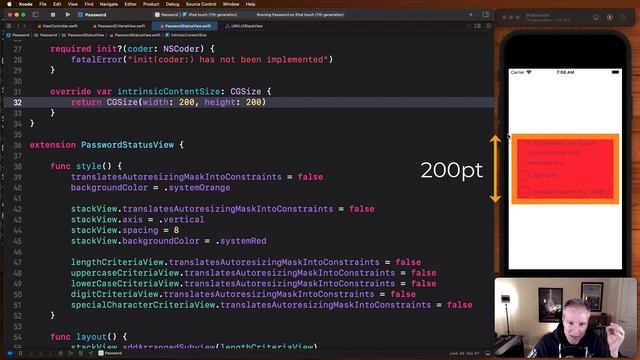Open the Navigate menu
Screen dimensions: 640x360
(x=109, y=4)
